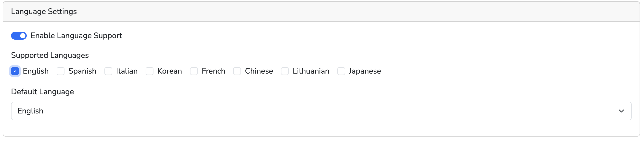This screenshot has height=142, width=644.
Task: Click the Lithuanian label text
Action: (x=311, y=71)
